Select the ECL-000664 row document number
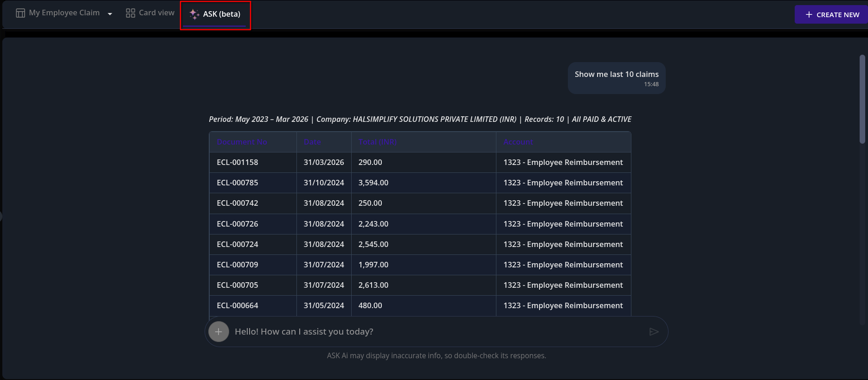This screenshot has width=868, height=380. coord(237,306)
